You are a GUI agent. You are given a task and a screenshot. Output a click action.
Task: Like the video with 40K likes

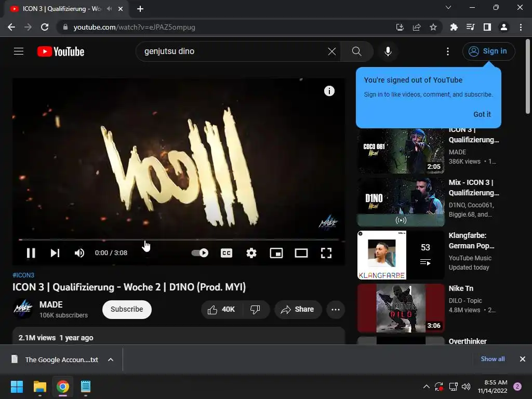[x=221, y=310]
